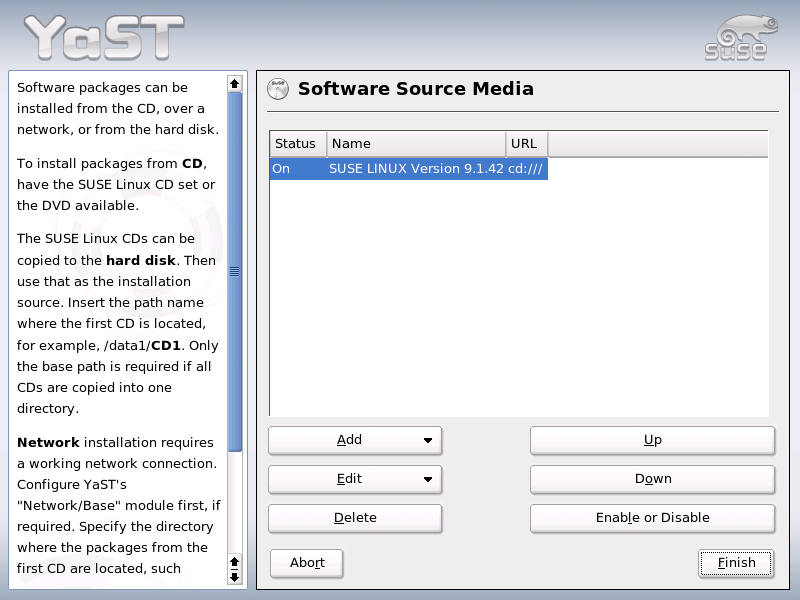Click Enable or Disable button
Screen dimensions: 800x600
coord(653,518)
